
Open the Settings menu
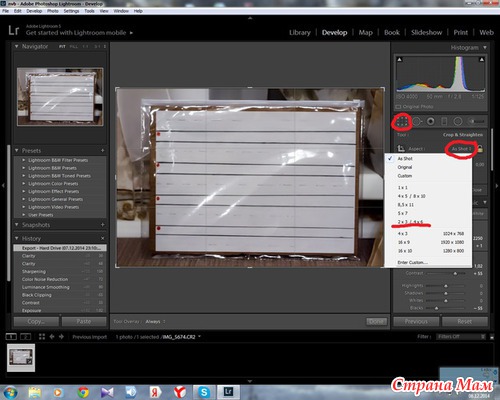71,11
